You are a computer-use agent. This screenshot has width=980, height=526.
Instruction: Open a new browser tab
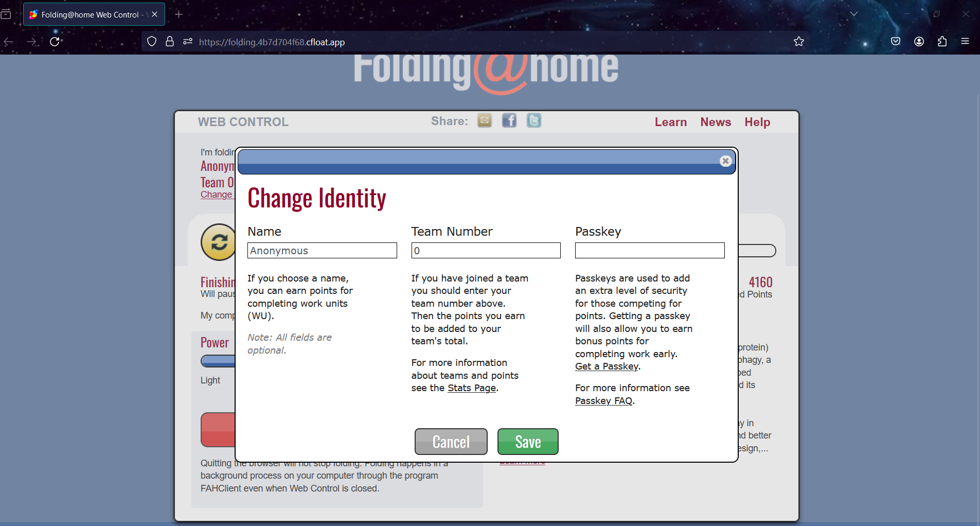click(x=179, y=14)
